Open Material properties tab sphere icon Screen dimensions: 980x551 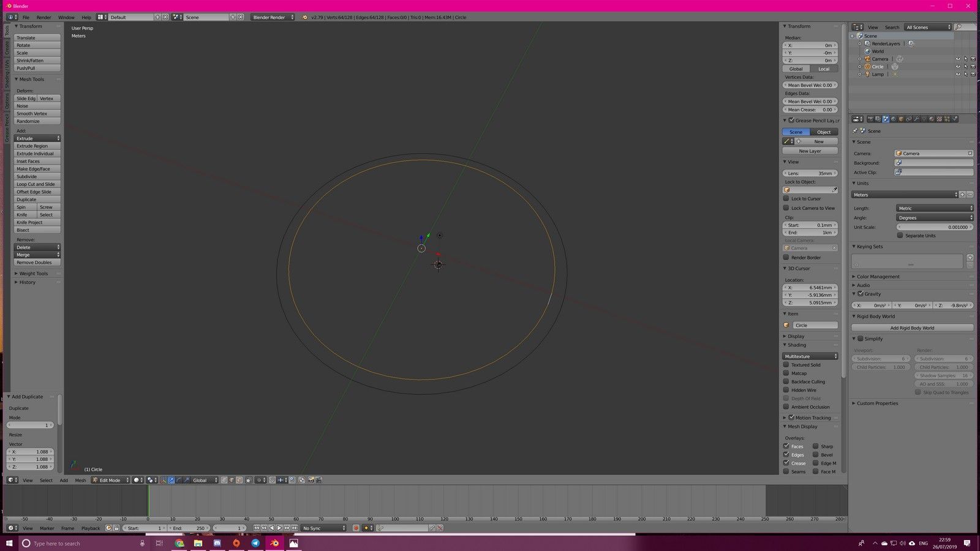pyautogui.click(x=932, y=119)
